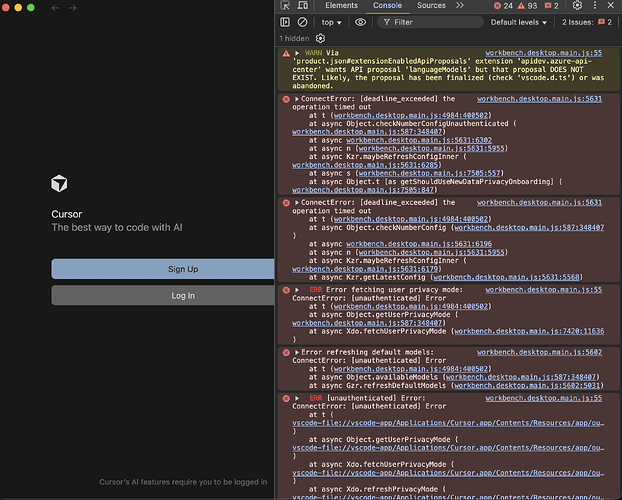Viewport: 622px width, 500px height.
Task: Go back with the left arrow
Action: (x=55, y=8)
